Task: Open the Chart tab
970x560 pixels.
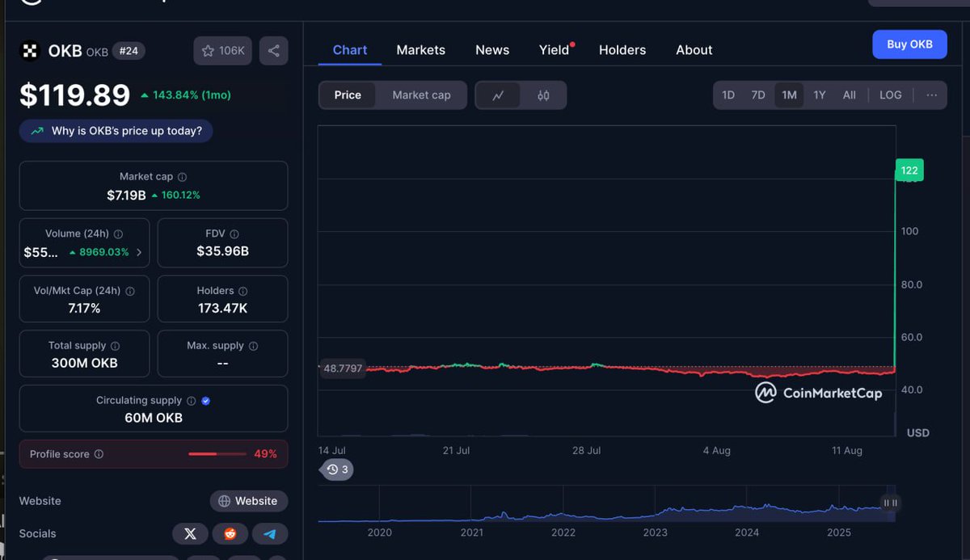Action: (x=350, y=50)
